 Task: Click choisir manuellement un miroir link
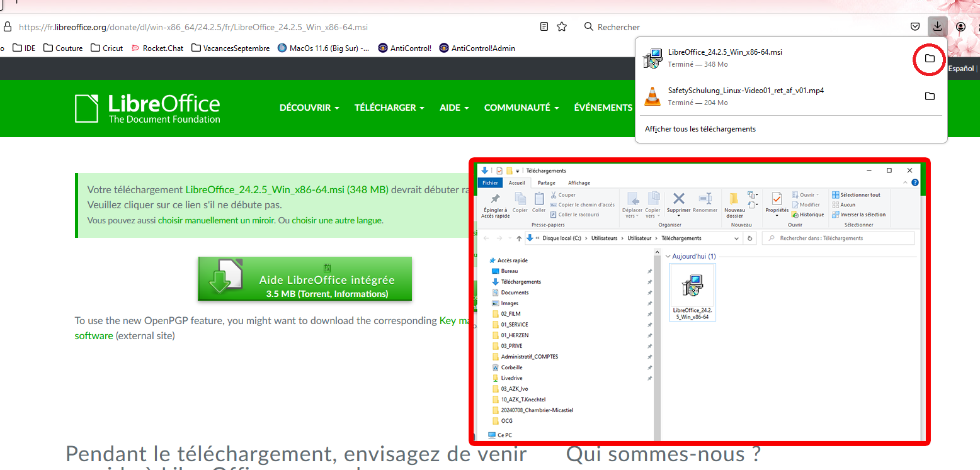tap(216, 220)
